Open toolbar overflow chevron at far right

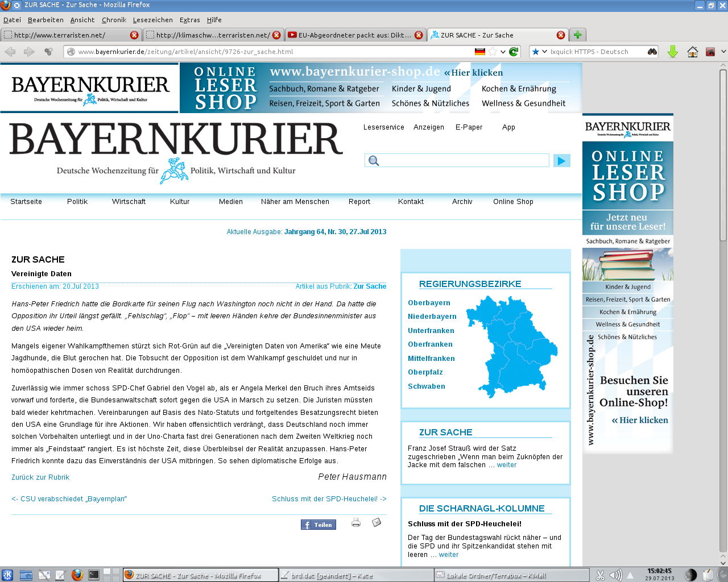click(x=723, y=52)
